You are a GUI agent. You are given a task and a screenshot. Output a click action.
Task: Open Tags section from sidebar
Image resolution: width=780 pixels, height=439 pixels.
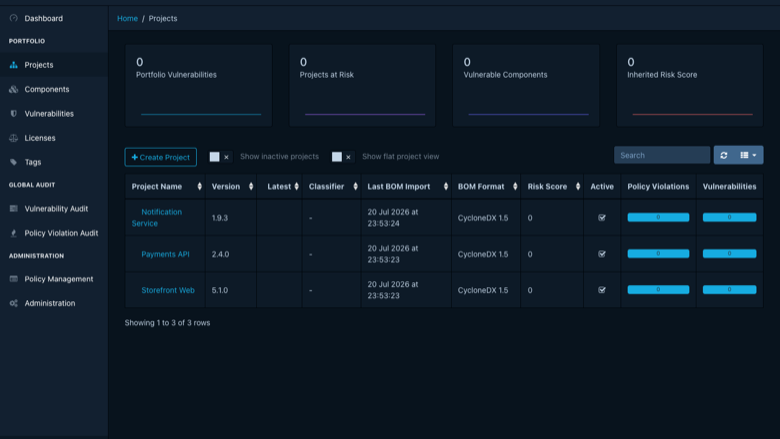[33, 162]
